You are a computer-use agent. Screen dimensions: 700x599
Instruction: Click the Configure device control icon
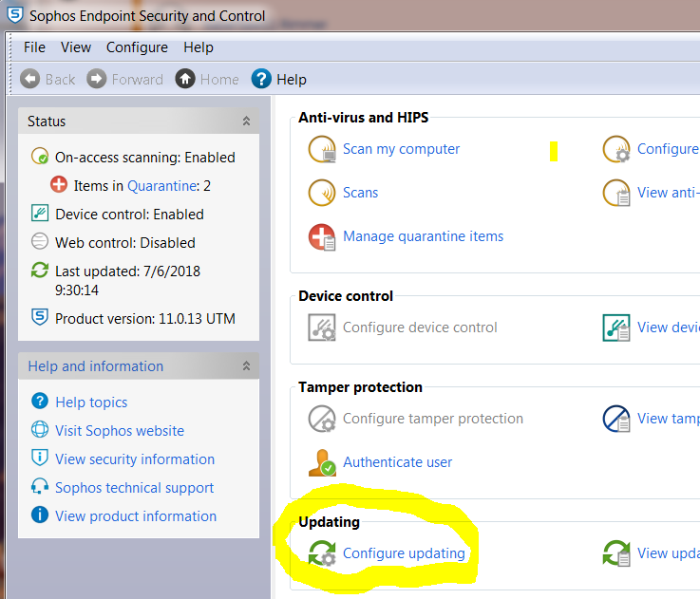(322, 328)
